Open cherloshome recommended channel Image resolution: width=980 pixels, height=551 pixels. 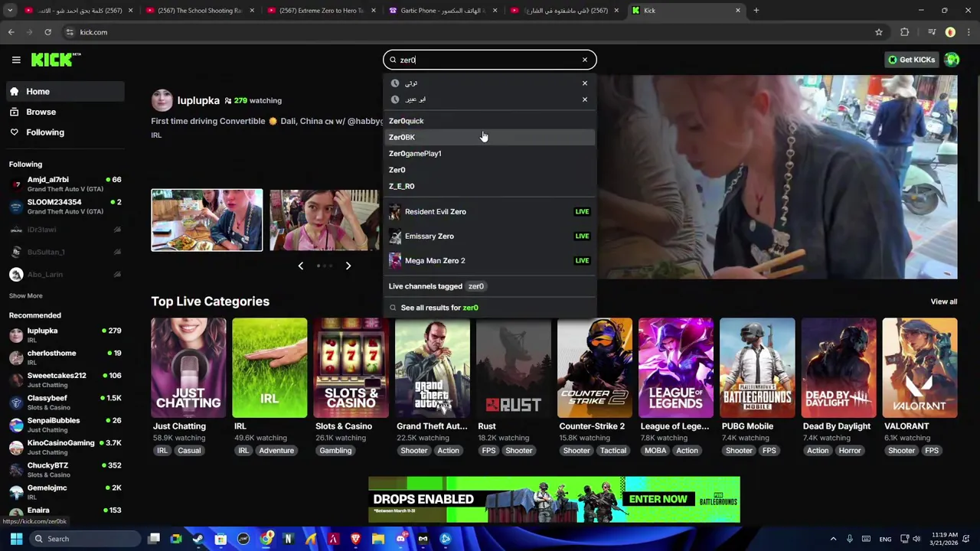[64, 357]
